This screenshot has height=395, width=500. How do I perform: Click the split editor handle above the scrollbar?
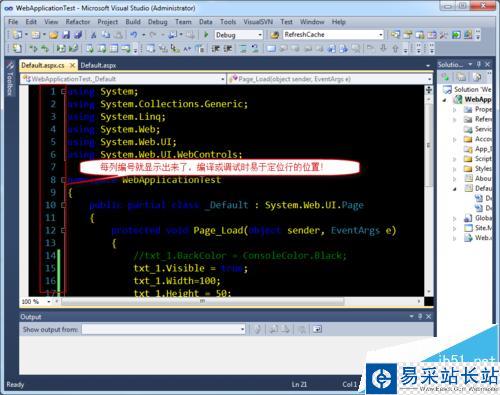coord(429,89)
